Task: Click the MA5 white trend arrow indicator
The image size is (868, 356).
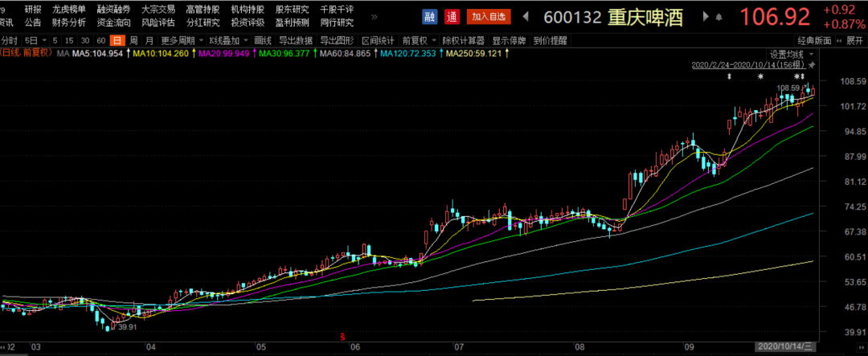Action: coord(129,54)
